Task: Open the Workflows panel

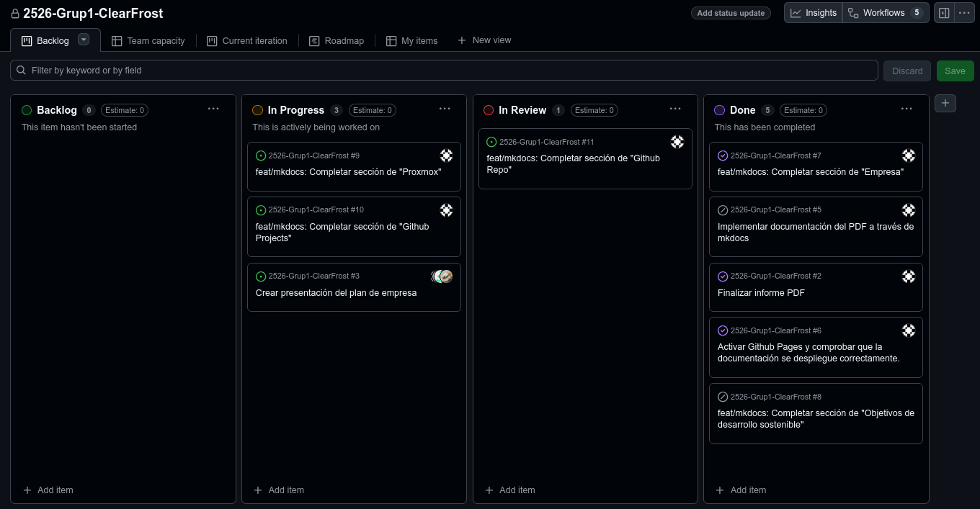Action: tap(885, 13)
